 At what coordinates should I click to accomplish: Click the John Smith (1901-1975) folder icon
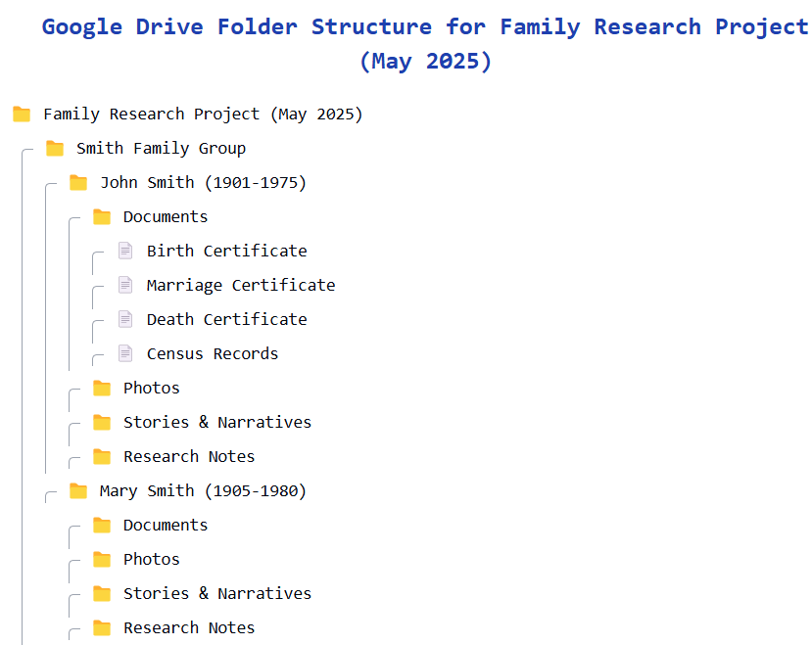pos(78,182)
